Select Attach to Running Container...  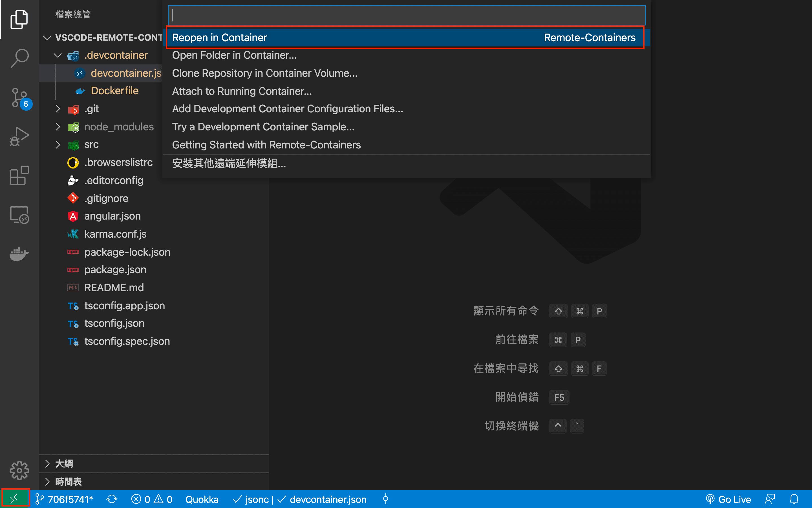coord(406,91)
